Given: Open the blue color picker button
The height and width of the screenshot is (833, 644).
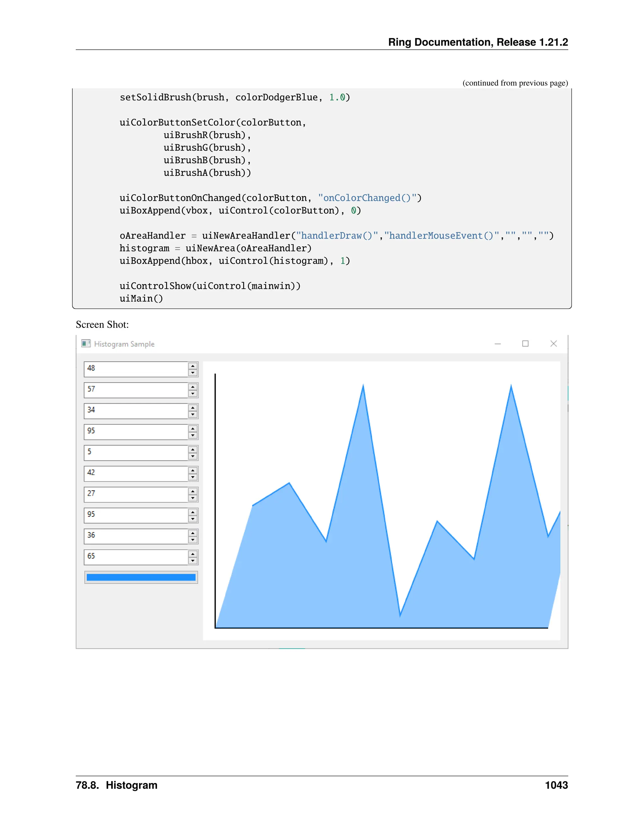Looking at the screenshot, I should (x=141, y=577).
